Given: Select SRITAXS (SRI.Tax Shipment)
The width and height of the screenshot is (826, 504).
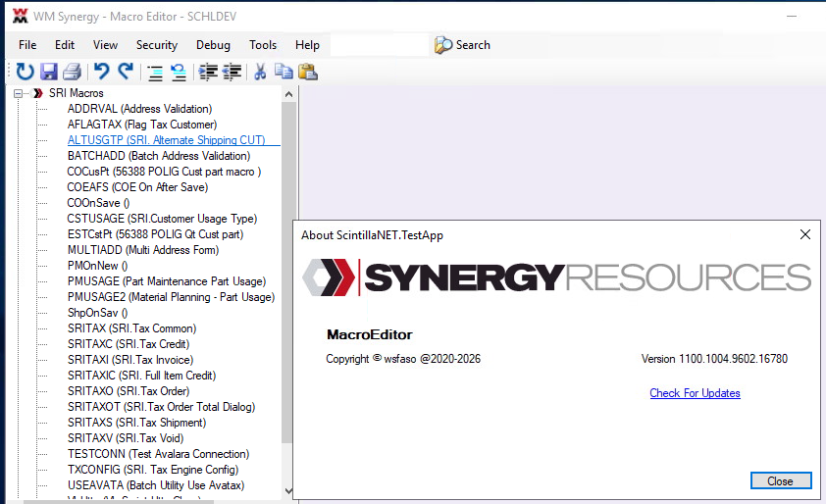Looking at the screenshot, I should (x=137, y=423).
